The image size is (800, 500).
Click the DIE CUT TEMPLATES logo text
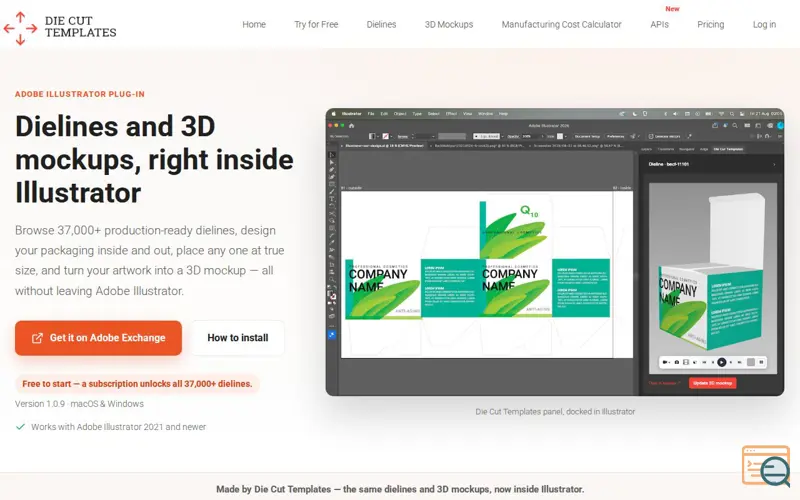80,27
